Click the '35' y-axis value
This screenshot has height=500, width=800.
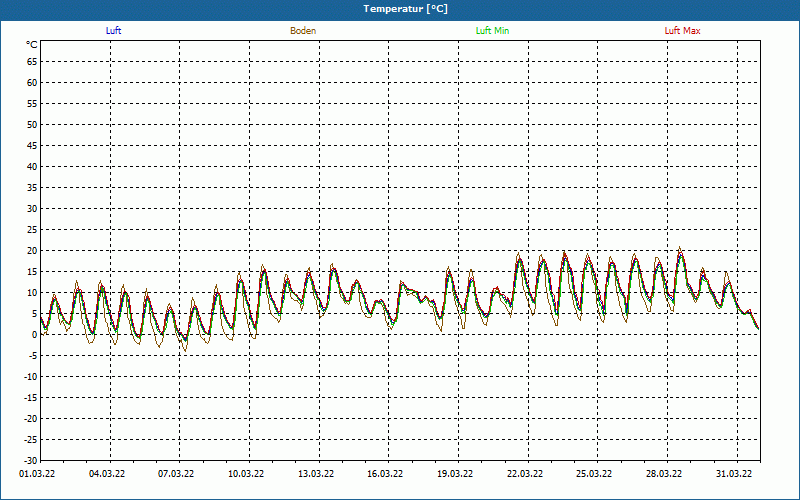click(32, 188)
